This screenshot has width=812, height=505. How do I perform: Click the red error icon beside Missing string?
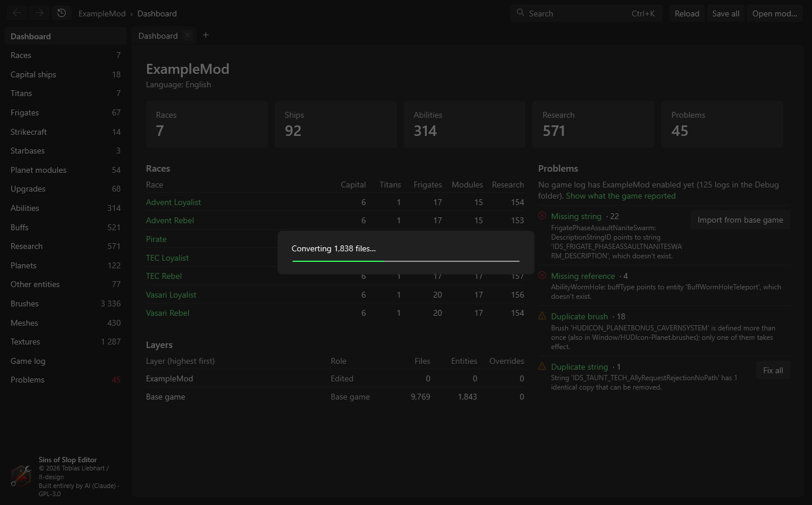(542, 216)
